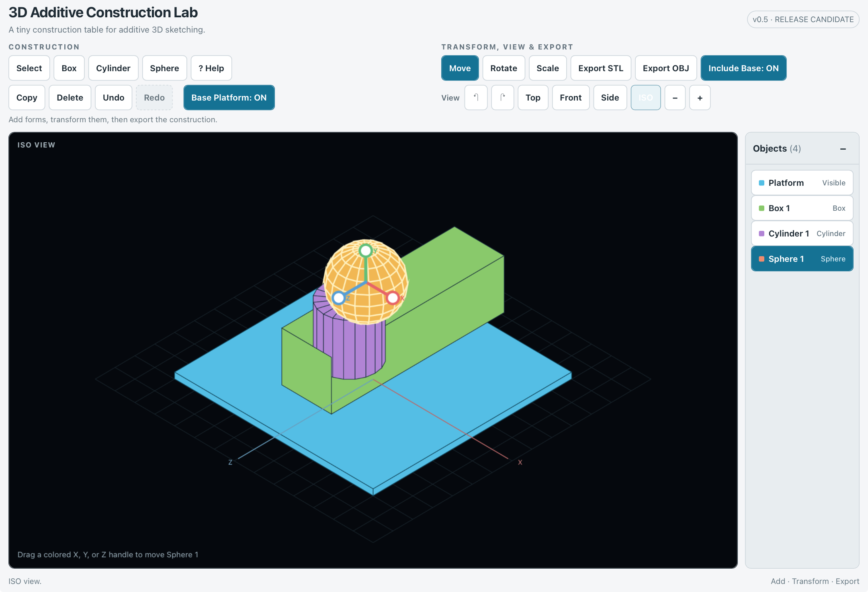This screenshot has height=592, width=868.
Task: Export the construction as OBJ
Action: click(x=666, y=68)
